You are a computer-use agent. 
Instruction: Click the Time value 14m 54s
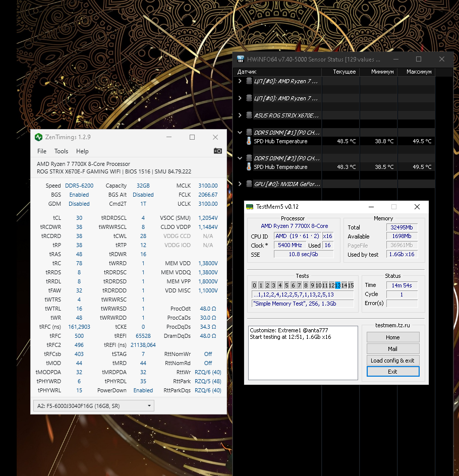pos(401,285)
